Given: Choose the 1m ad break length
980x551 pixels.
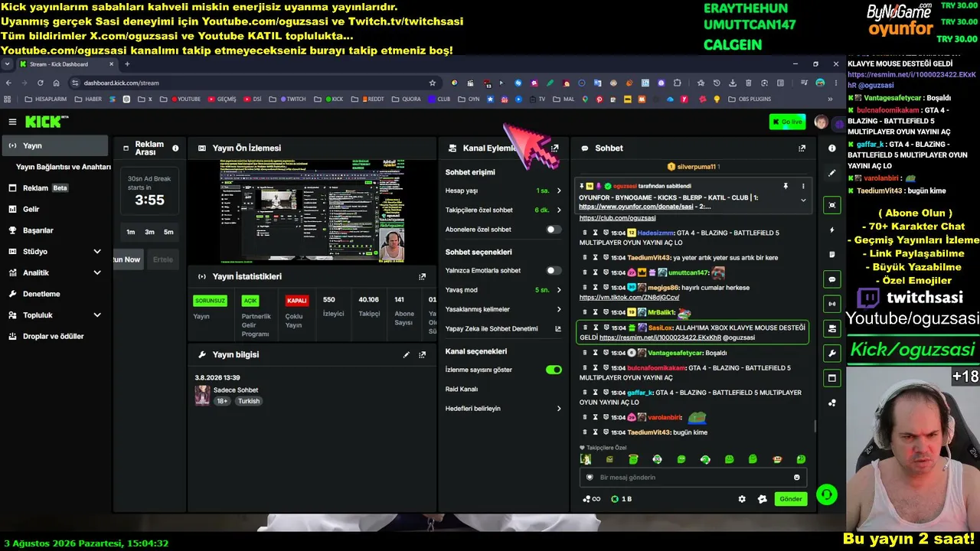Looking at the screenshot, I should coord(131,232).
